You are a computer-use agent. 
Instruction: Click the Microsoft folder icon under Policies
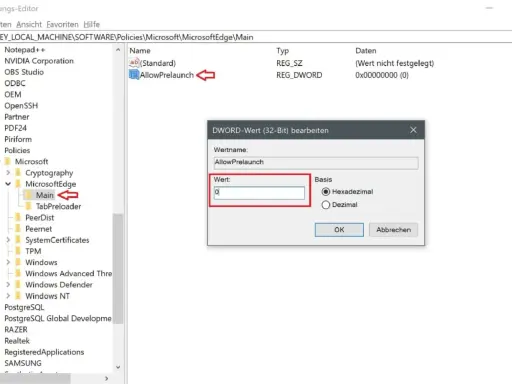pyautogui.click(x=7, y=161)
